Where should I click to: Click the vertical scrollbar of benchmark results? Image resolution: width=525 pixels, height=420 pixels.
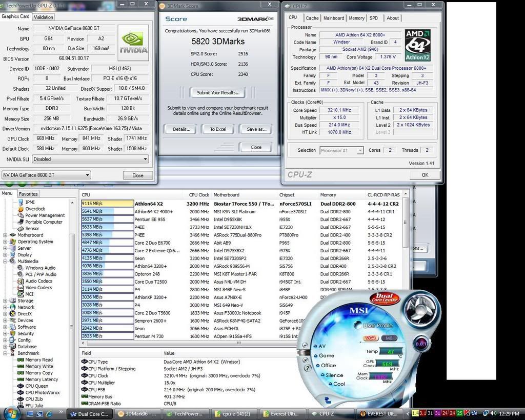click(x=405, y=223)
